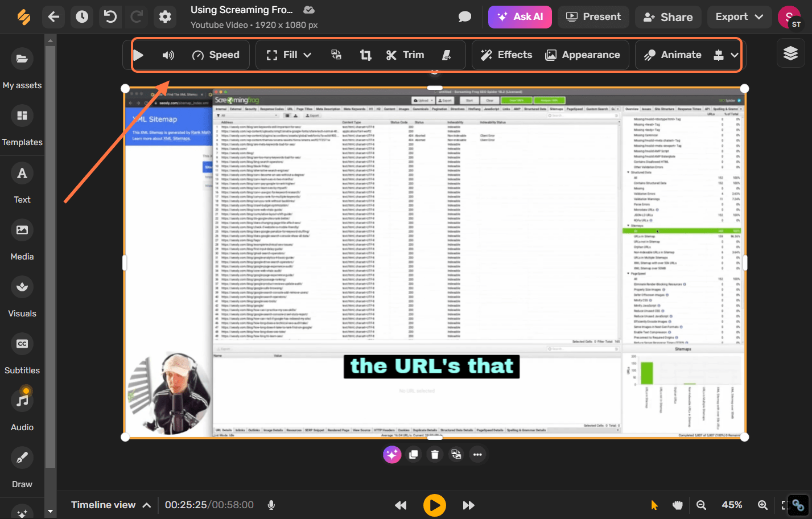
Task: Open the Share dialog
Action: coord(668,17)
